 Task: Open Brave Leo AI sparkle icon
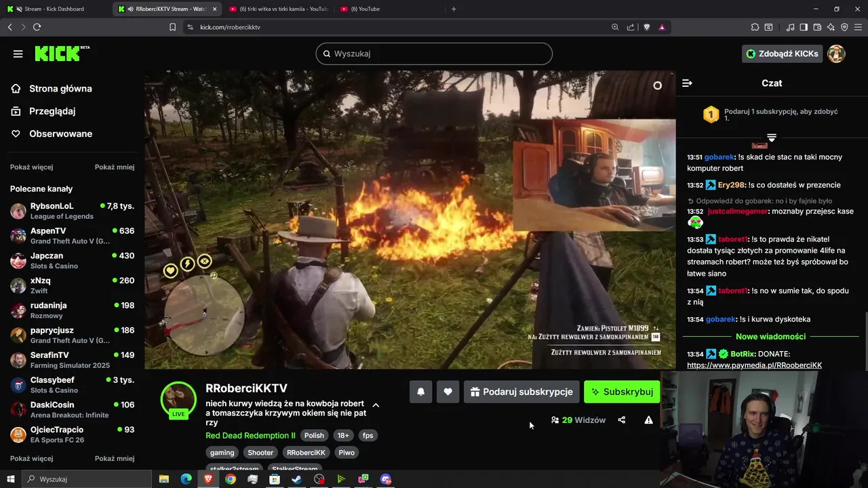tap(831, 27)
